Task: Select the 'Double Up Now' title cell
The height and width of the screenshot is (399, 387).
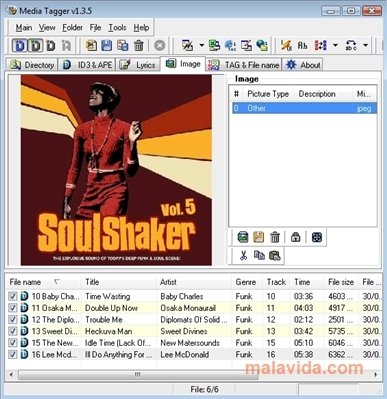Action: pyautogui.click(x=111, y=308)
